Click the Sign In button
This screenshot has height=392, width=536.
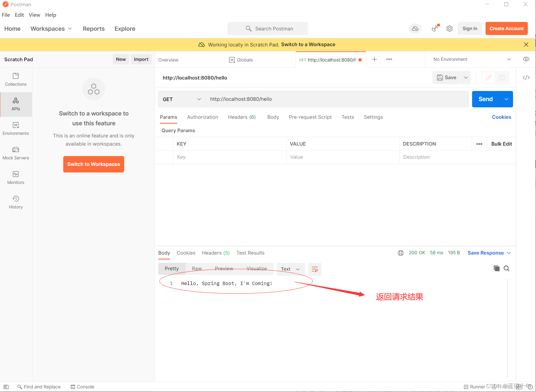(470, 28)
